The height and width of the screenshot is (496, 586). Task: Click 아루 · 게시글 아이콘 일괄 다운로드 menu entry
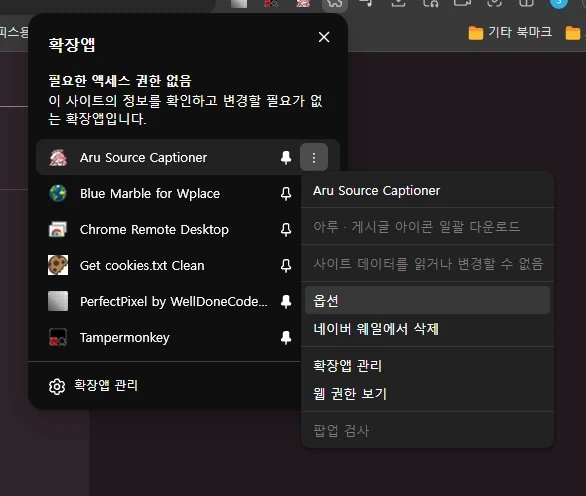(x=427, y=227)
